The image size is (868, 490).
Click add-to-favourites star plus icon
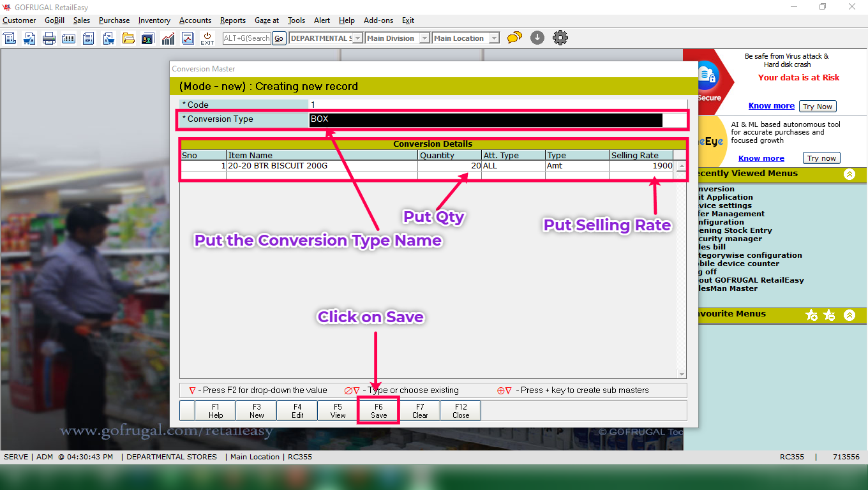[x=812, y=315]
